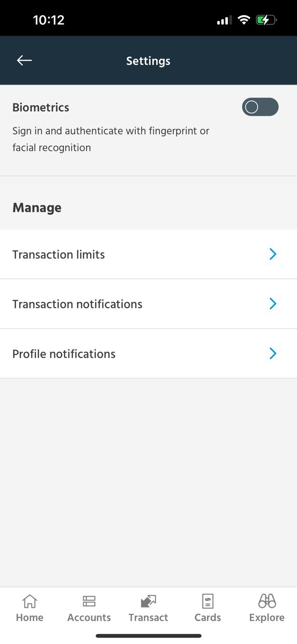Image resolution: width=297 pixels, height=644 pixels.
Task: Expand Profile notifications chevron arrow
Action: point(273,353)
